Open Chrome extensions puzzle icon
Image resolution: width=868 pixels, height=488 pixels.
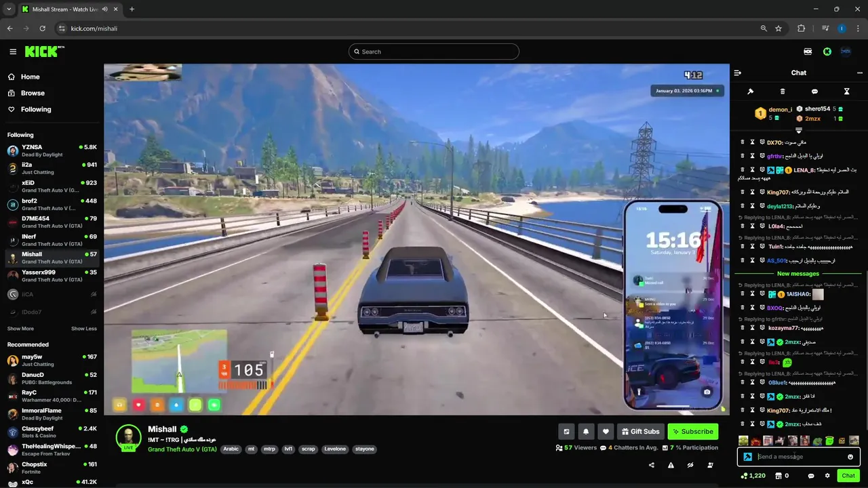coord(801,28)
